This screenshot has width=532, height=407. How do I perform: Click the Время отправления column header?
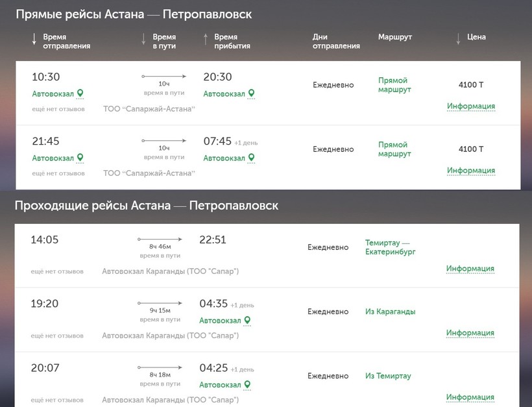click(66, 42)
